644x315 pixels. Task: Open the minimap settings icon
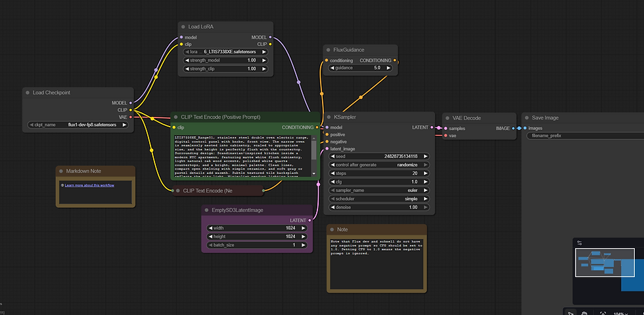point(579,243)
